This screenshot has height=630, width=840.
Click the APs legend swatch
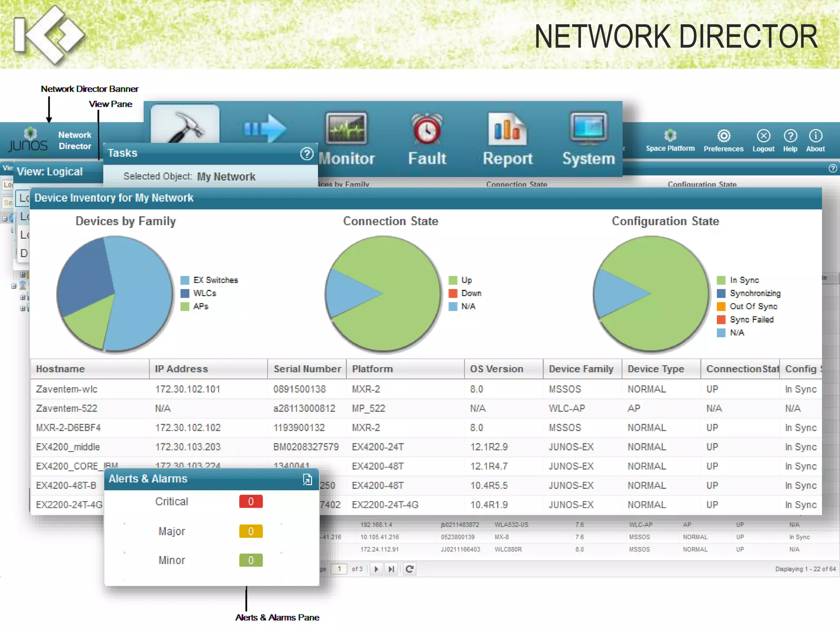185,306
